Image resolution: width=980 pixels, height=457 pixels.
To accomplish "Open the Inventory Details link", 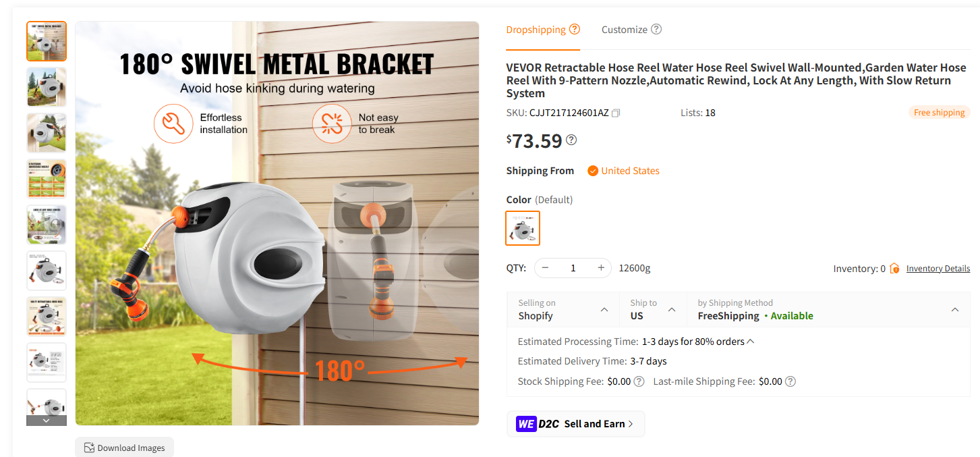I will [938, 268].
